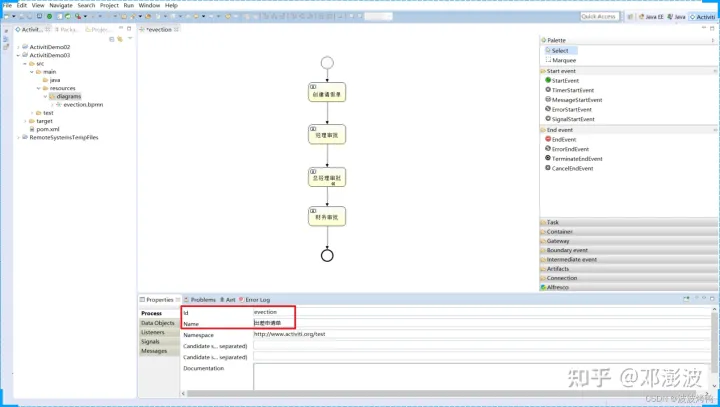Open the Navigate menu
This screenshot has height=407, width=720.
coord(61,6)
